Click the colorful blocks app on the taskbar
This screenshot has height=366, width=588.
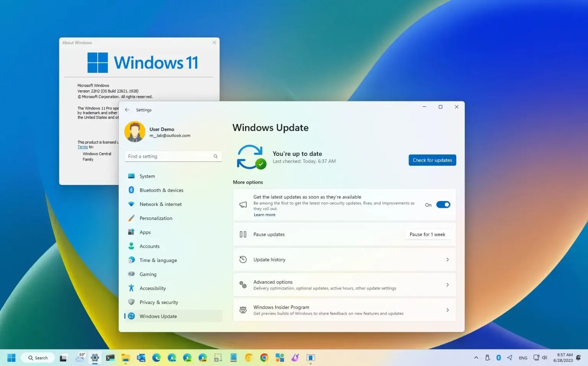[280, 358]
